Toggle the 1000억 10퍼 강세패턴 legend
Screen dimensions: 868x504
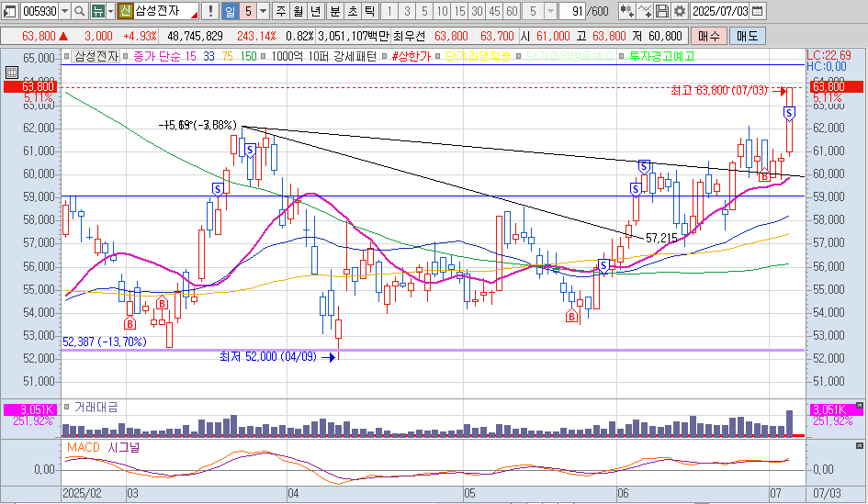pos(323,56)
